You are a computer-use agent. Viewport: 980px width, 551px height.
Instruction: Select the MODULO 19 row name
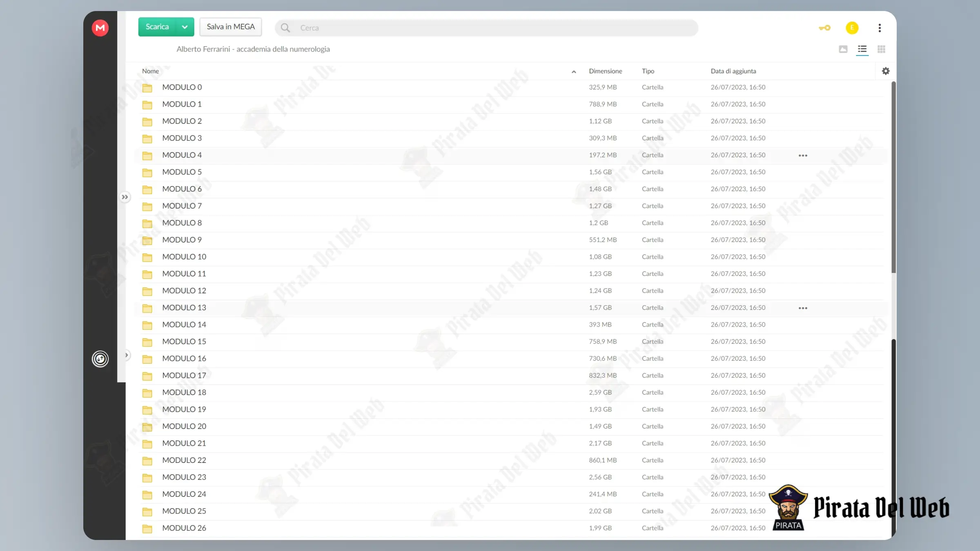pyautogui.click(x=184, y=409)
